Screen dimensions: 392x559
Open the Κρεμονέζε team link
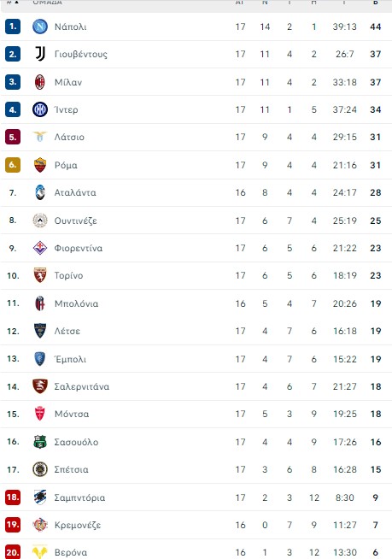[78, 525]
